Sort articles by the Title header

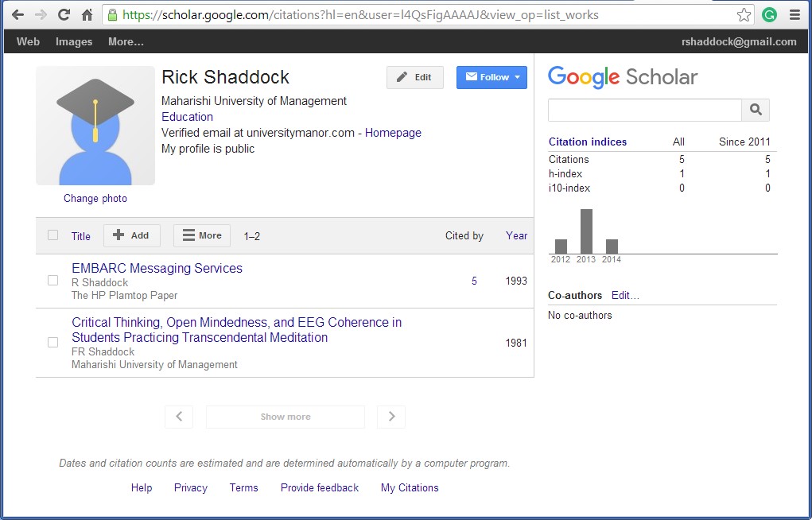[x=81, y=236]
